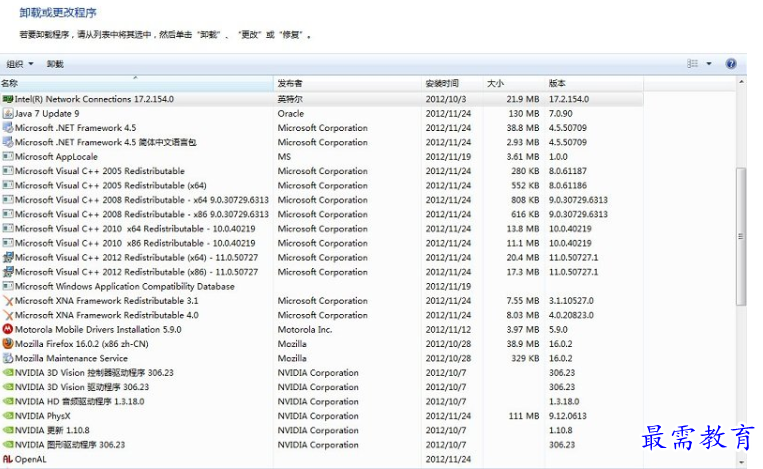Click the NVIDIA HD audio driver 1.3.18.0 icon
The image size is (763, 469).
[x=8, y=401]
